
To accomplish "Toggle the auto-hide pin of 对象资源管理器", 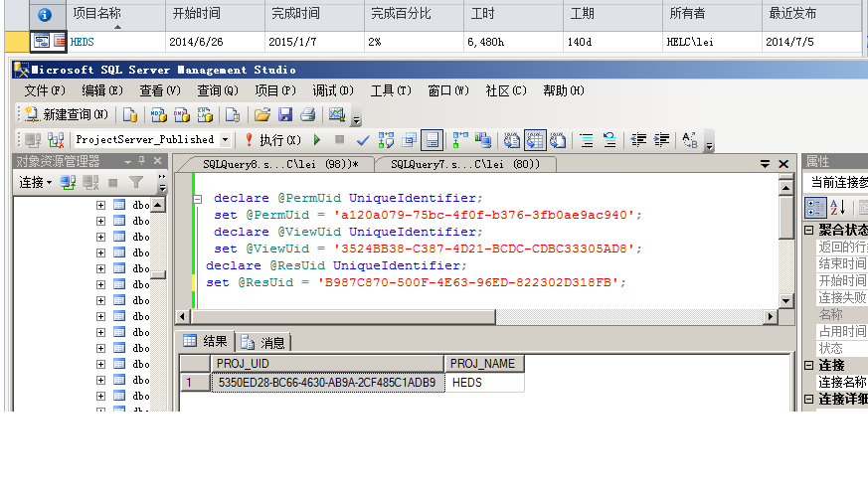I will click(x=142, y=161).
